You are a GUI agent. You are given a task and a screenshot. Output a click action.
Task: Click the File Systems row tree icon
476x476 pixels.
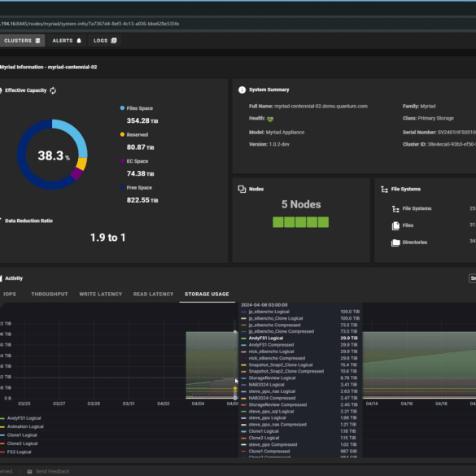coord(395,209)
